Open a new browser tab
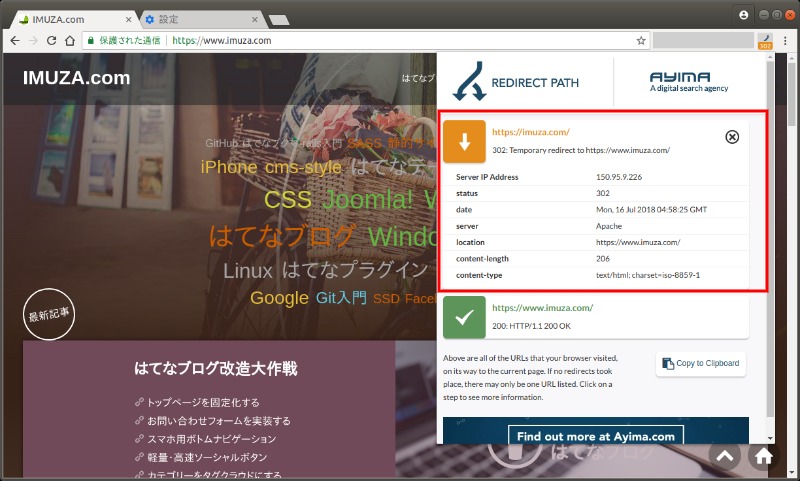 click(279, 20)
